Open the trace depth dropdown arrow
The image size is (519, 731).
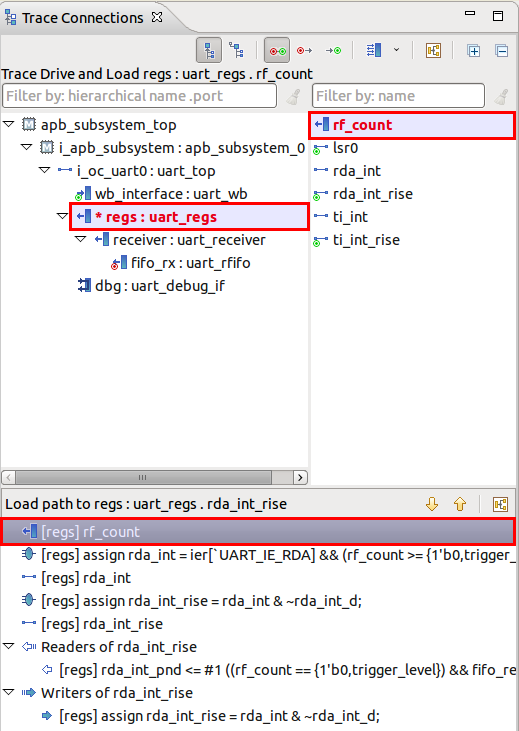tap(396, 50)
